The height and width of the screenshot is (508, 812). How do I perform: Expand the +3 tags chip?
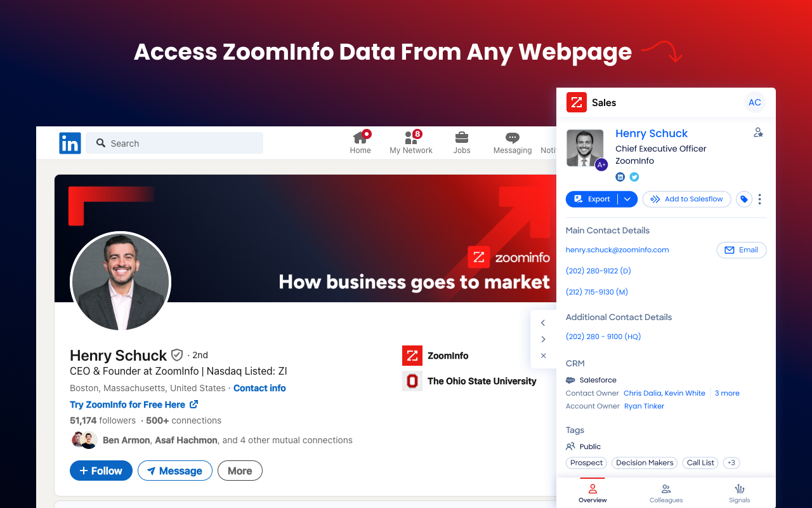(x=731, y=463)
